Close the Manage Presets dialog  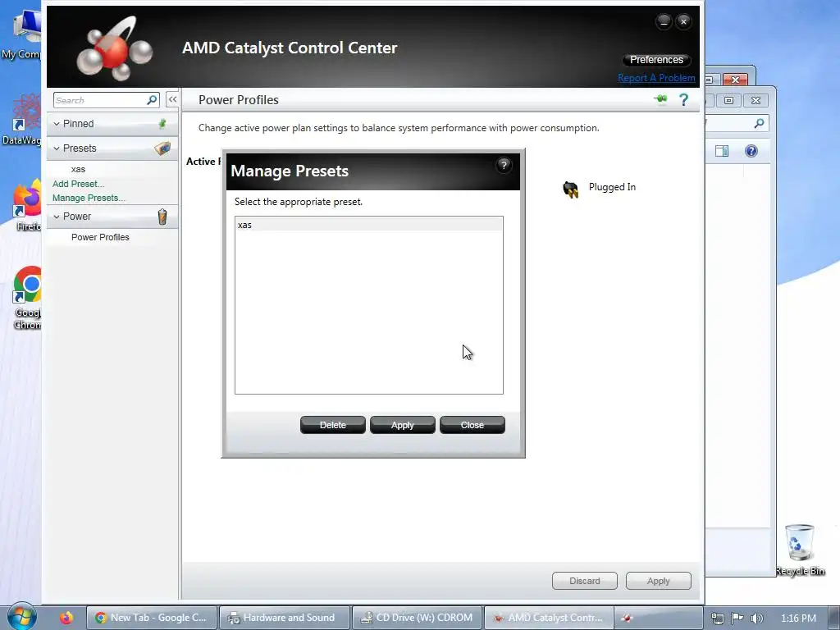coord(472,425)
